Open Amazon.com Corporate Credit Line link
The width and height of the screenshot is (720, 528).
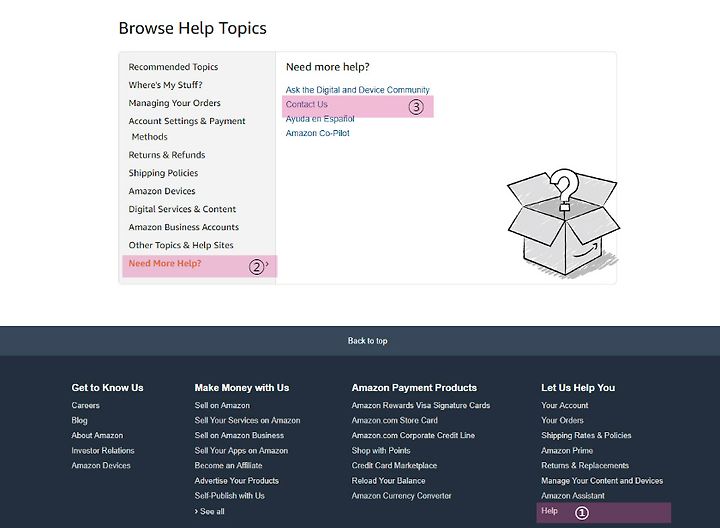pyautogui.click(x=413, y=435)
